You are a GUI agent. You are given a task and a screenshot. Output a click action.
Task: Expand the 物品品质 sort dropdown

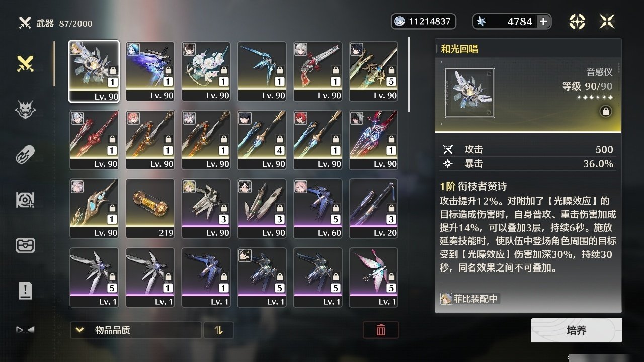[x=136, y=330]
